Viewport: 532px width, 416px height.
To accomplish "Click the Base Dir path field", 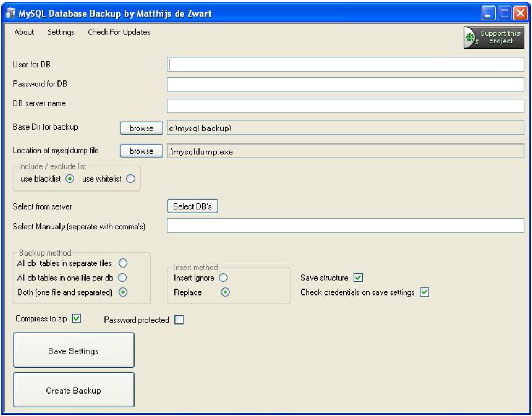I will click(x=346, y=128).
